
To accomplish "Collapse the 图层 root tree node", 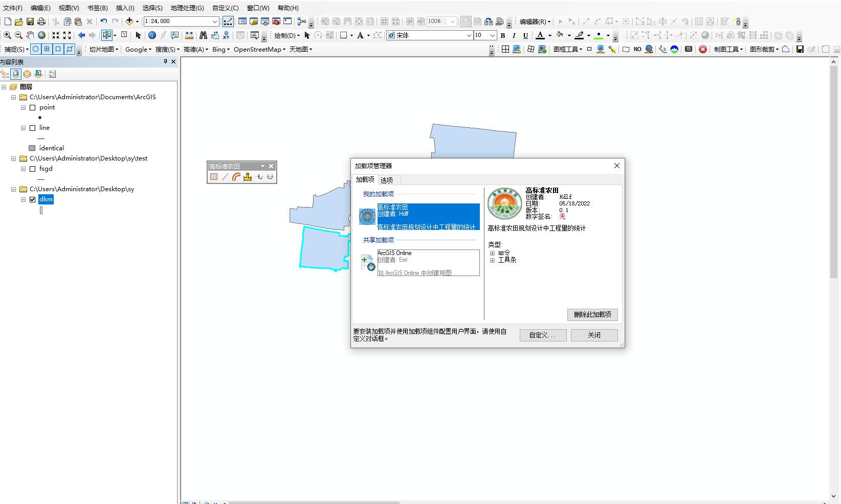I will [4, 87].
